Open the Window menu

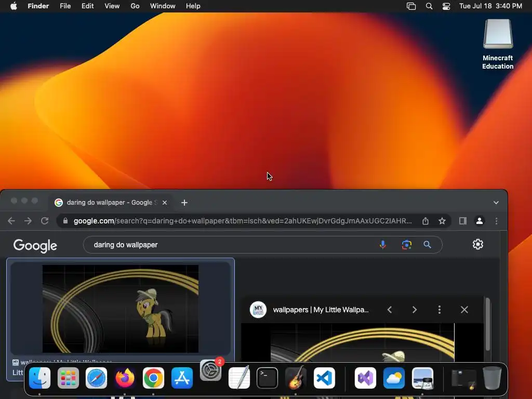163,6
